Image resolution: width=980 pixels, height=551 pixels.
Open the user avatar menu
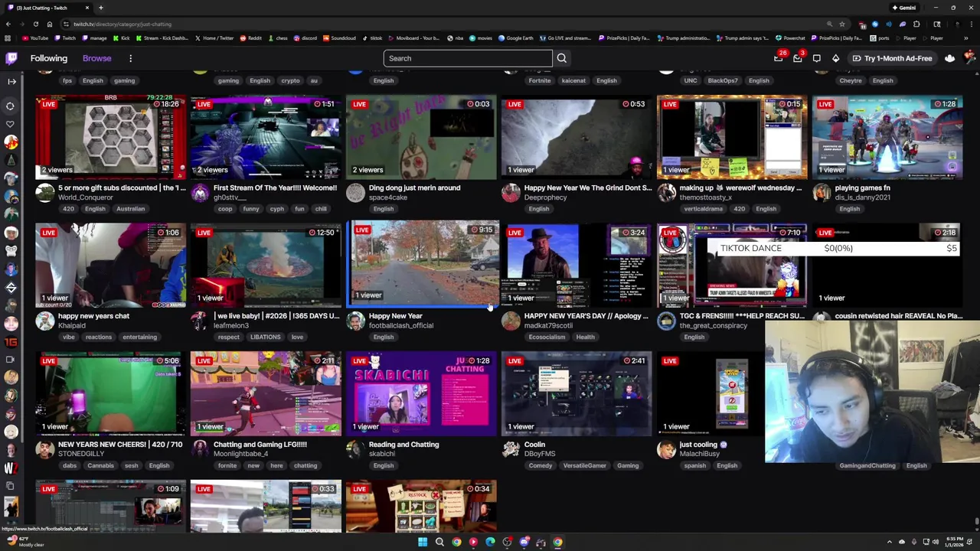point(970,58)
